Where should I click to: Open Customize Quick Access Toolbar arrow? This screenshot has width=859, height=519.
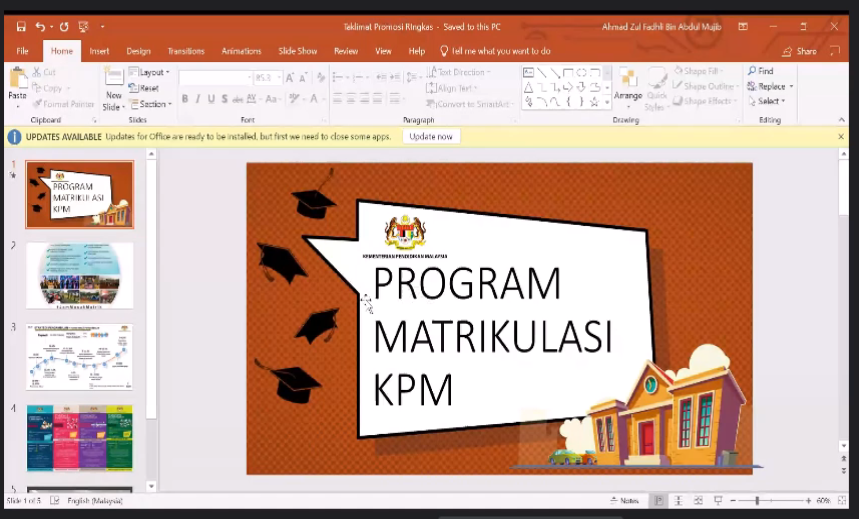click(x=102, y=26)
